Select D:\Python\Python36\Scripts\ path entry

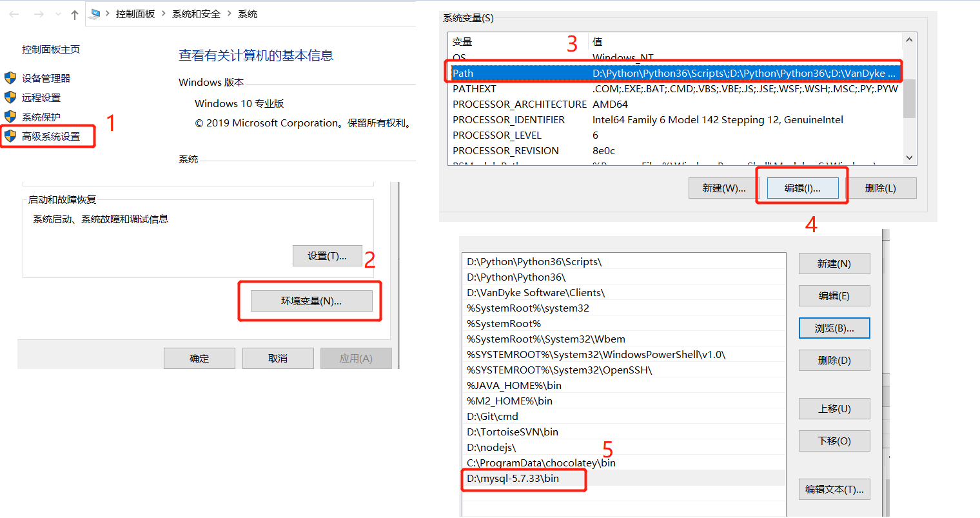pyautogui.click(x=624, y=261)
